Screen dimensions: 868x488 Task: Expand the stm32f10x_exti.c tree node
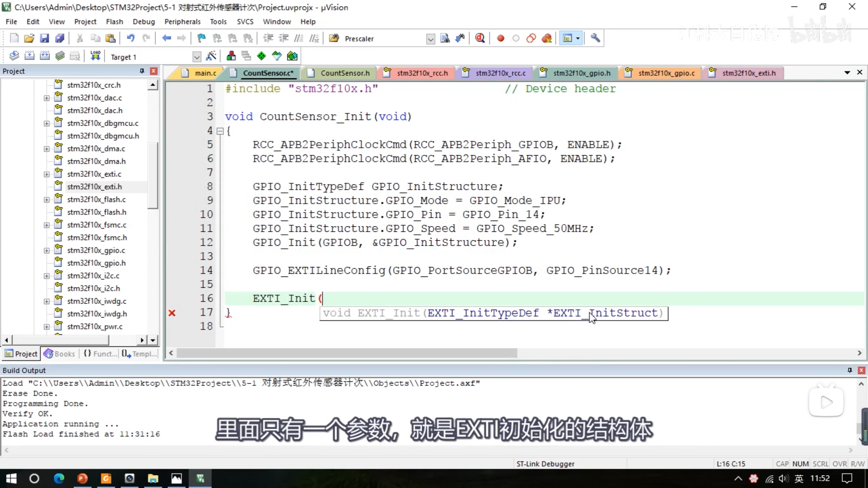46,174
